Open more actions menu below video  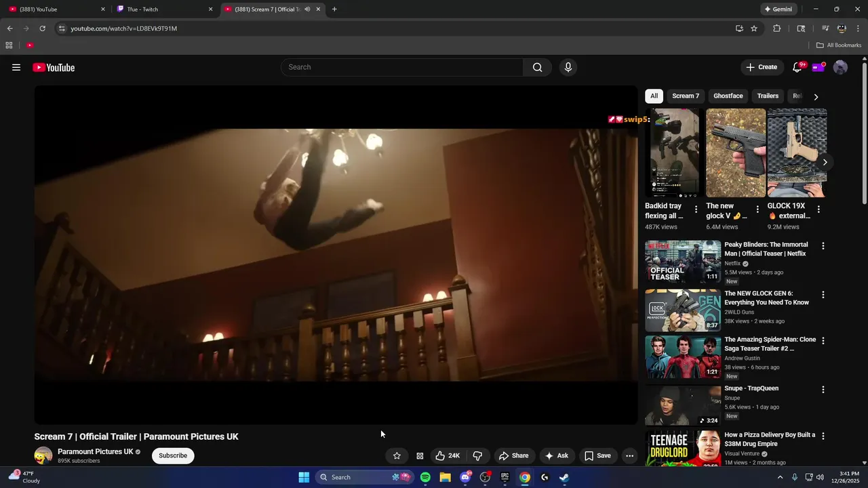click(629, 455)
